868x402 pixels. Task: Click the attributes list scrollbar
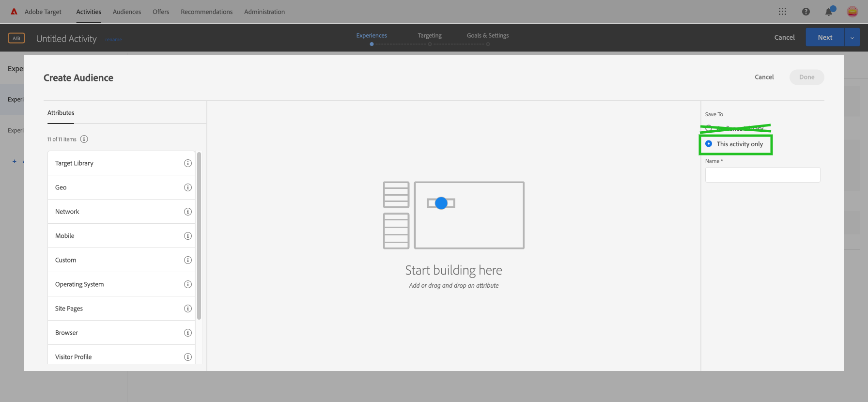199,236
